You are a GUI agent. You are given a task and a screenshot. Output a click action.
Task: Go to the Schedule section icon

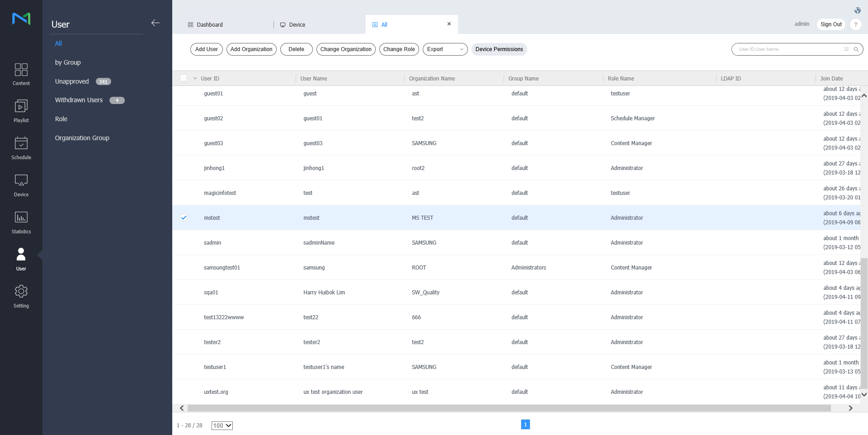pyautogui.click(x=21, y=144)
